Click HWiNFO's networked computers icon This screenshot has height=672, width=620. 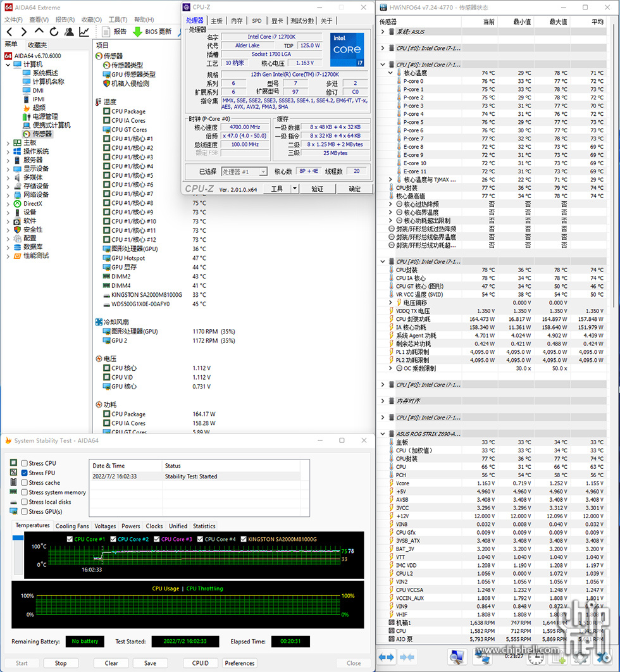point(483,657)
